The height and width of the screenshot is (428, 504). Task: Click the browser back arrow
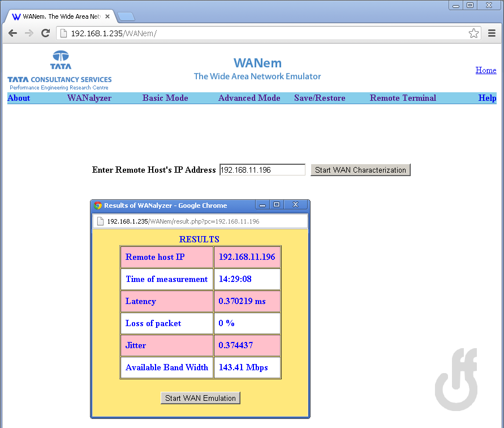[x=12, y=33]
